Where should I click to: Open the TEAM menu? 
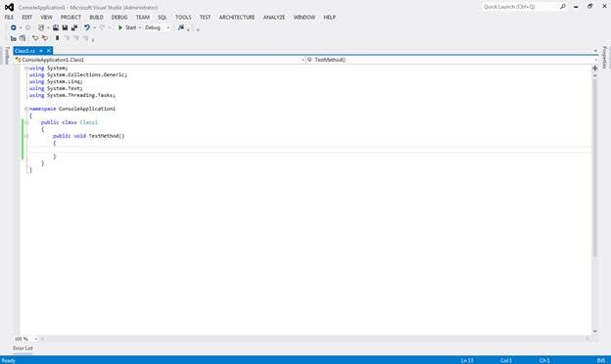(x=143, y=18)
